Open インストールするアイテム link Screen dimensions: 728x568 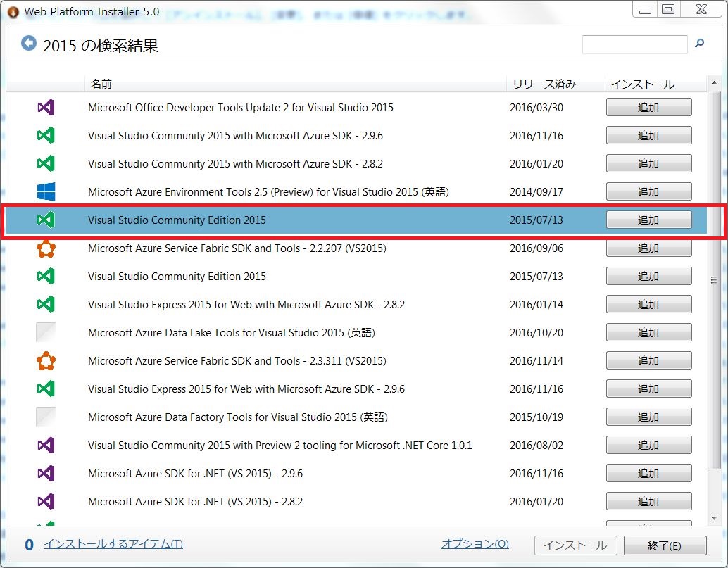click(x=113, y=544)
